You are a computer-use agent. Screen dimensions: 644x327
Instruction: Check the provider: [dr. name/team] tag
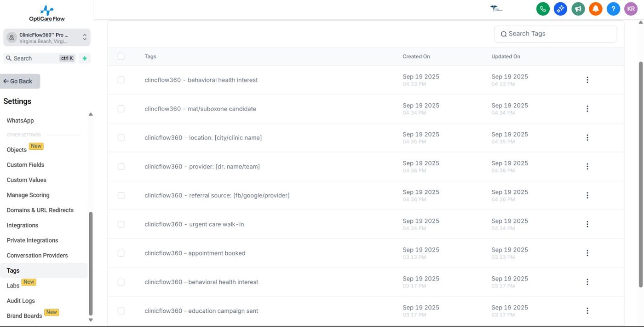[x=121, y=166]
